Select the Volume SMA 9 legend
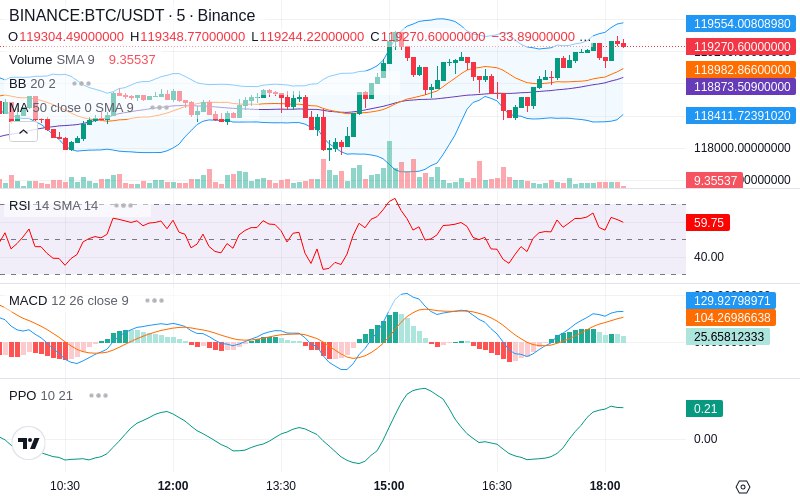Screen dimensions: 800x500 coord(52,59)
